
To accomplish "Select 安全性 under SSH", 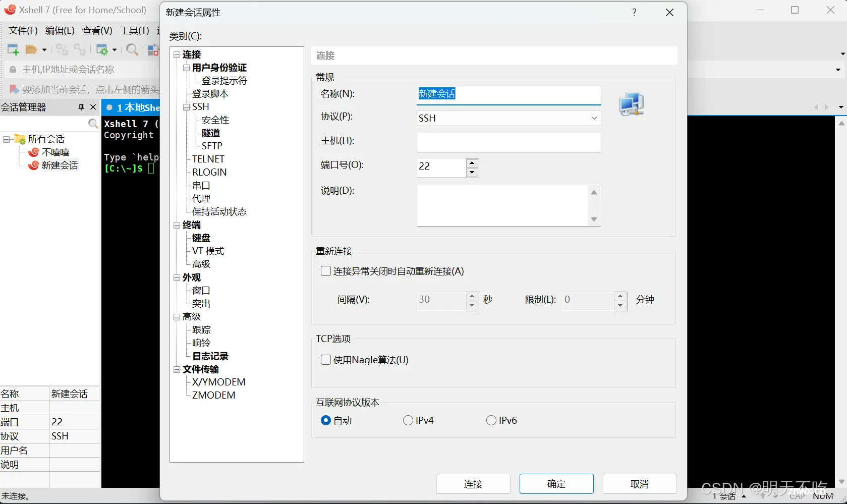I will pos(215,120).
